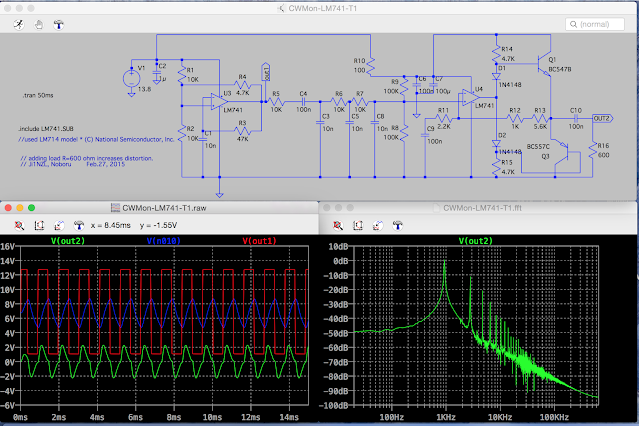Click the D1 1N4148 diode symbol
Screen dimensions: 639x426
496,76
